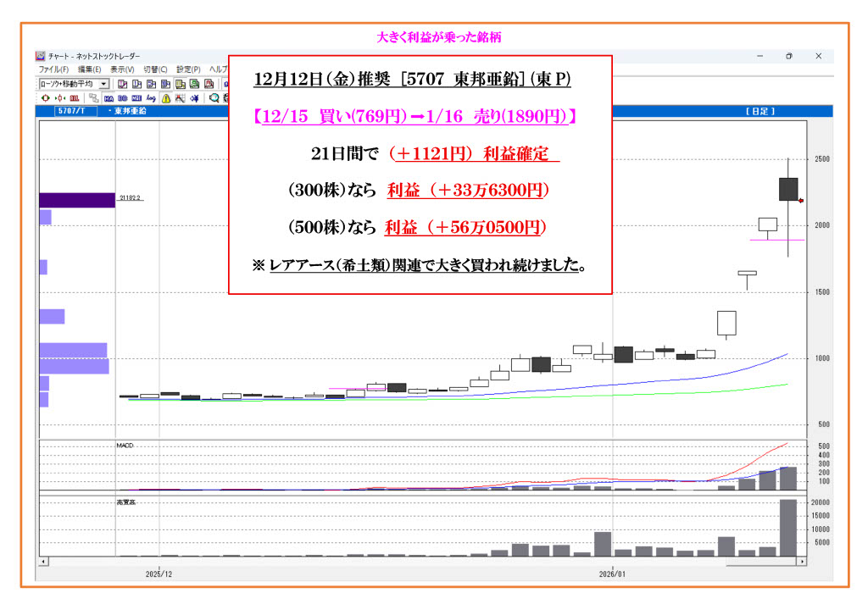Click the crosshair target icon in toolbar
Screen dimensions: 868x615
(x=46, y=98)
